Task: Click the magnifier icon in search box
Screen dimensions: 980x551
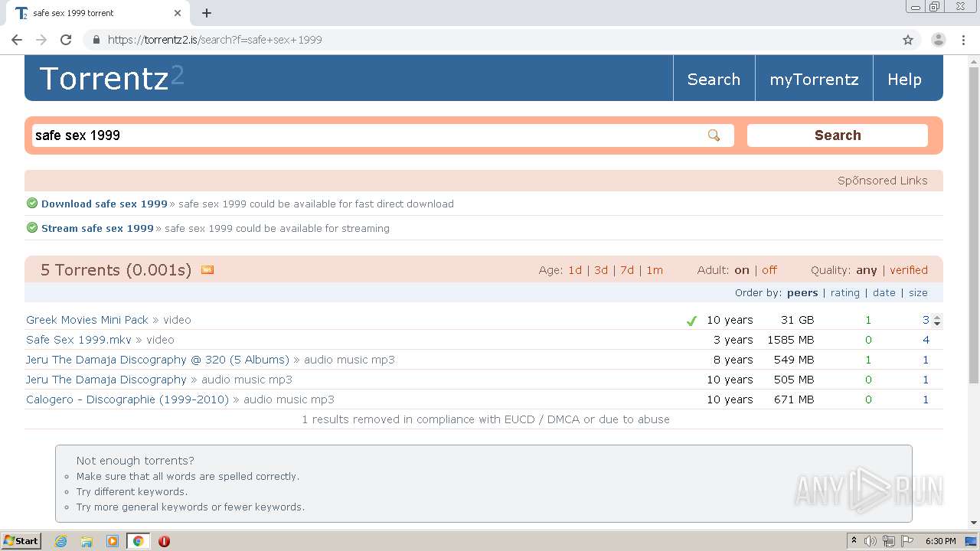Action: click(x=714, y=135)
